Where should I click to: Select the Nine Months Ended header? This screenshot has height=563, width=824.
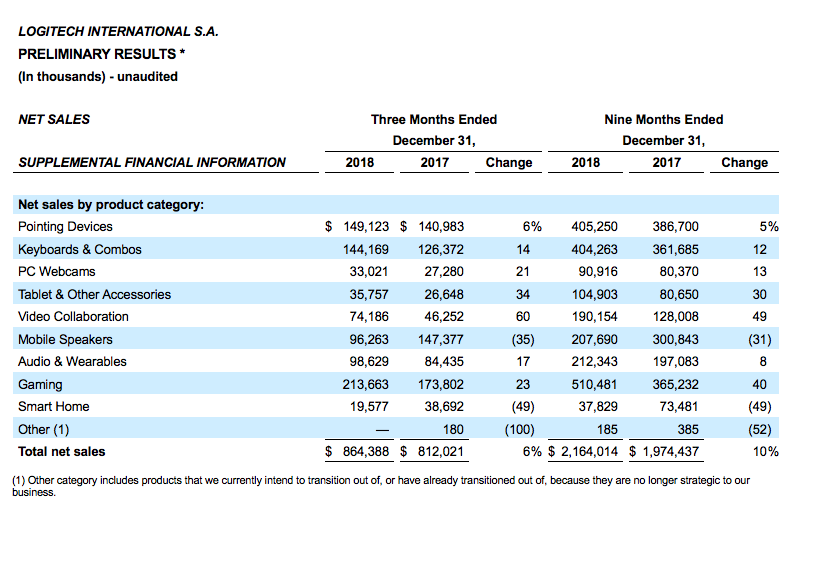pyautogui.click(x=663, y=120)
